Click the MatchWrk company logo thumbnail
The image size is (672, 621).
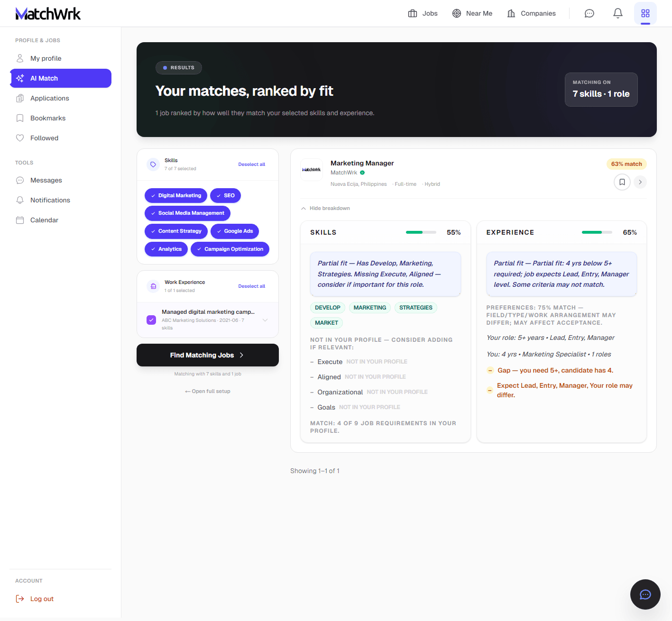click(312, 170)
